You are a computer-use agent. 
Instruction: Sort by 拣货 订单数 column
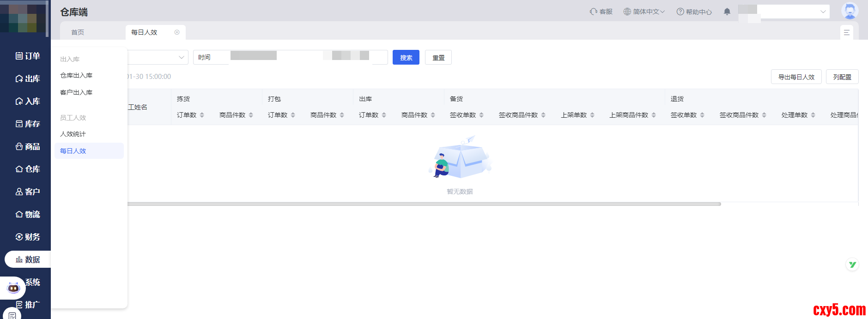click(202, 115)
